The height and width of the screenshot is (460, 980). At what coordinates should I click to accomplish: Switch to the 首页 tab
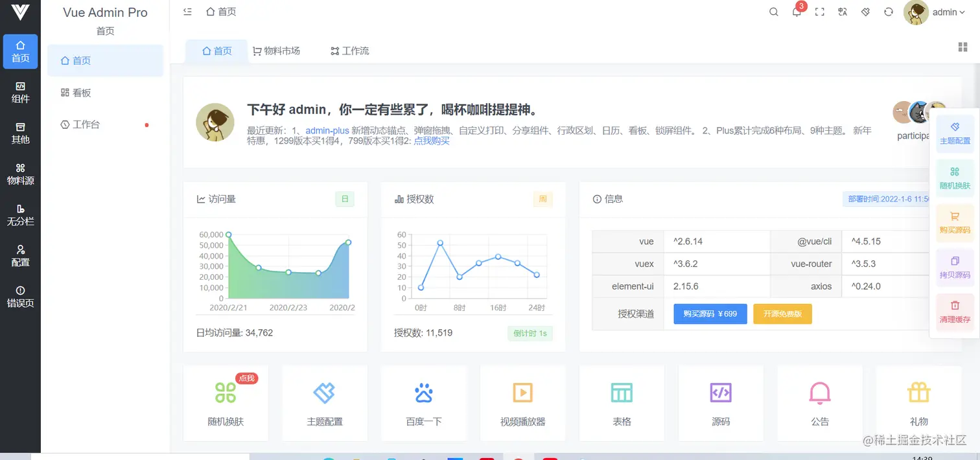[x=216, y=51]
